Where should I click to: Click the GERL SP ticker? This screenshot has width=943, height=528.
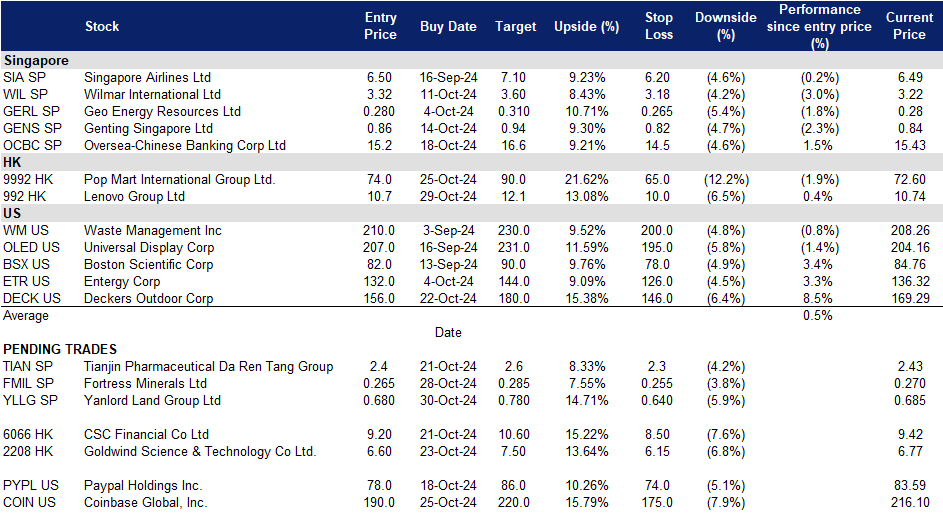tap(31, 111)
